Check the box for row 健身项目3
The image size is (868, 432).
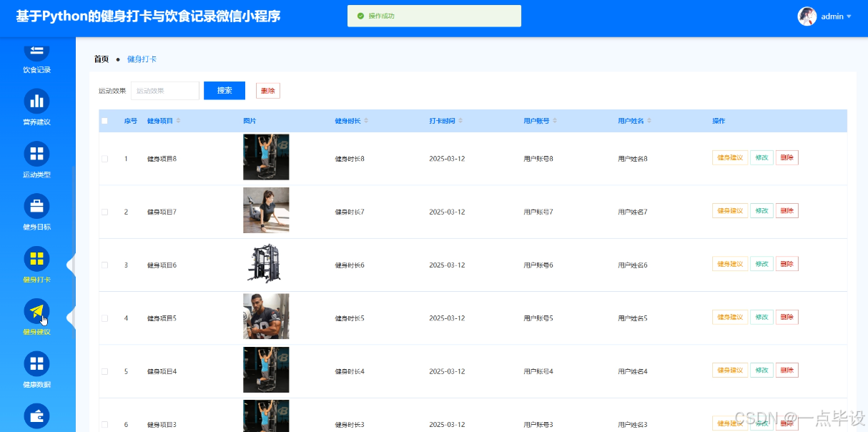pos(104,425)
